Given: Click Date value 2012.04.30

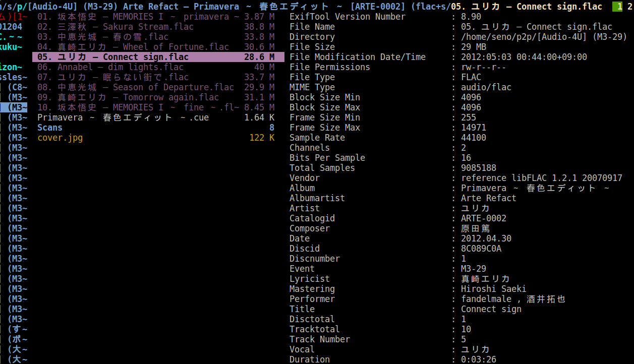Looking at the screenshot, I should 486,238.
